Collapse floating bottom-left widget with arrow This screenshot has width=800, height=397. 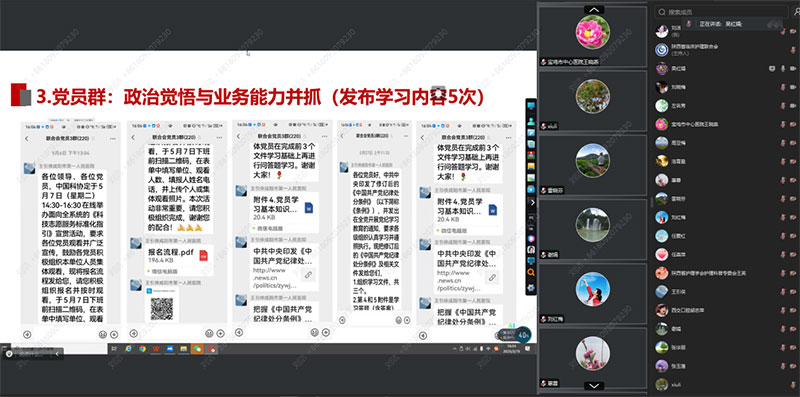58,353
